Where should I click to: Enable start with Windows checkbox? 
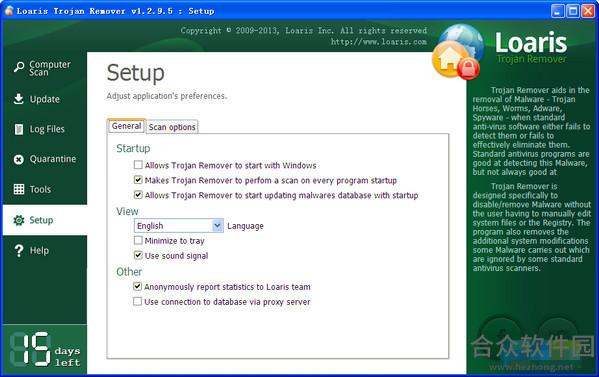(138, 165)
